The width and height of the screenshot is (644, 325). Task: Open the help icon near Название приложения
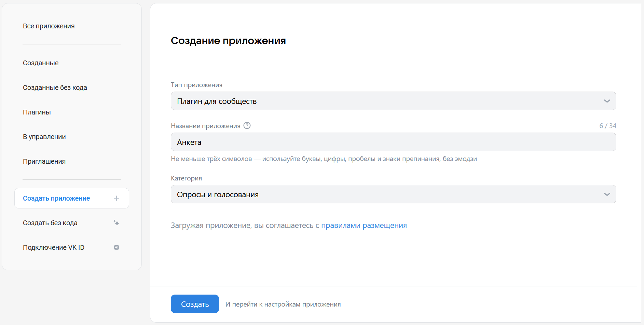click(247, 126)
